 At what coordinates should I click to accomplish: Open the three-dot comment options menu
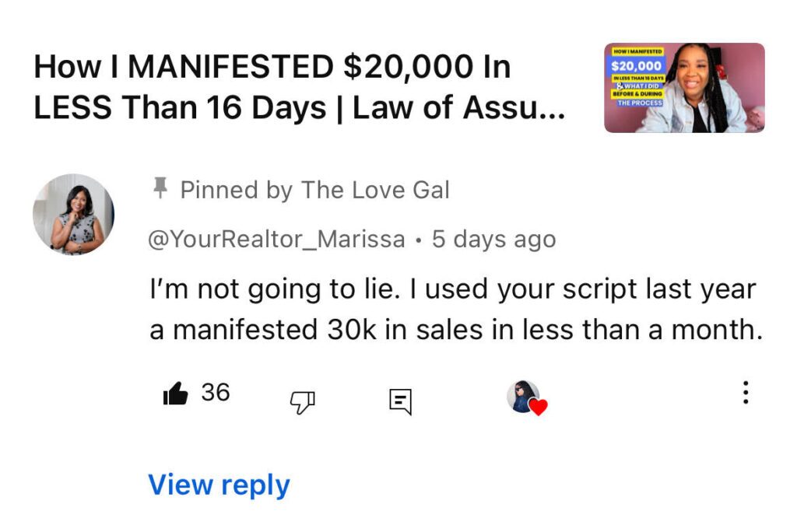point(745,392)
